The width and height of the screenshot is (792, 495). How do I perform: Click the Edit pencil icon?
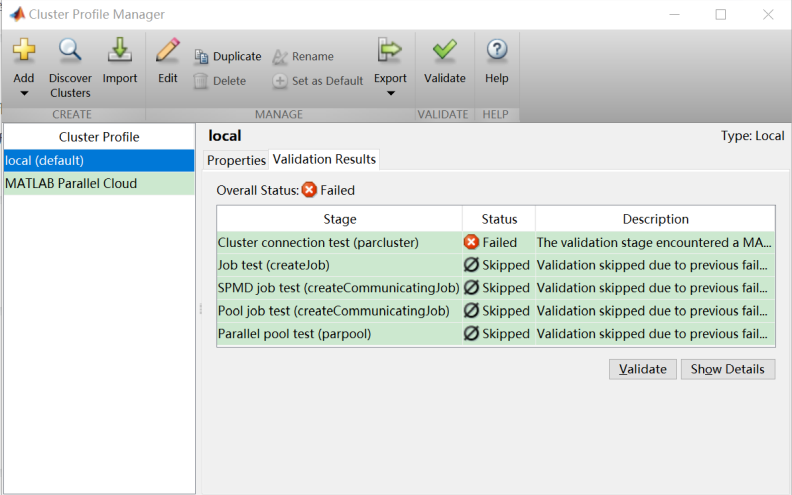click(168, 50)
